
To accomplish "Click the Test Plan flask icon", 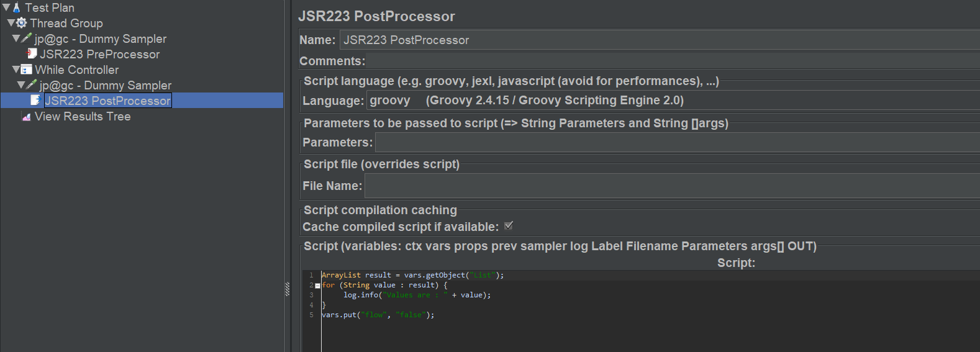I will click(x=17, y=7).
